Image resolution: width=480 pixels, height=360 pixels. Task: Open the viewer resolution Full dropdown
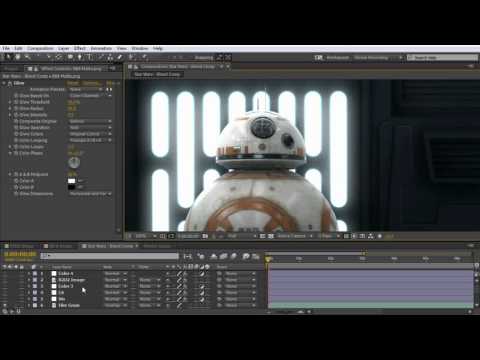click(242, 236)
